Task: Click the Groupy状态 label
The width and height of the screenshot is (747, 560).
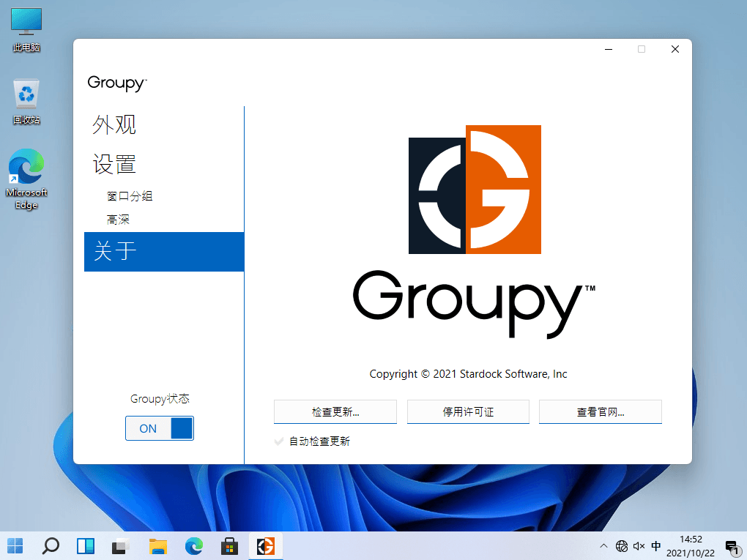Action: (160, 398)
